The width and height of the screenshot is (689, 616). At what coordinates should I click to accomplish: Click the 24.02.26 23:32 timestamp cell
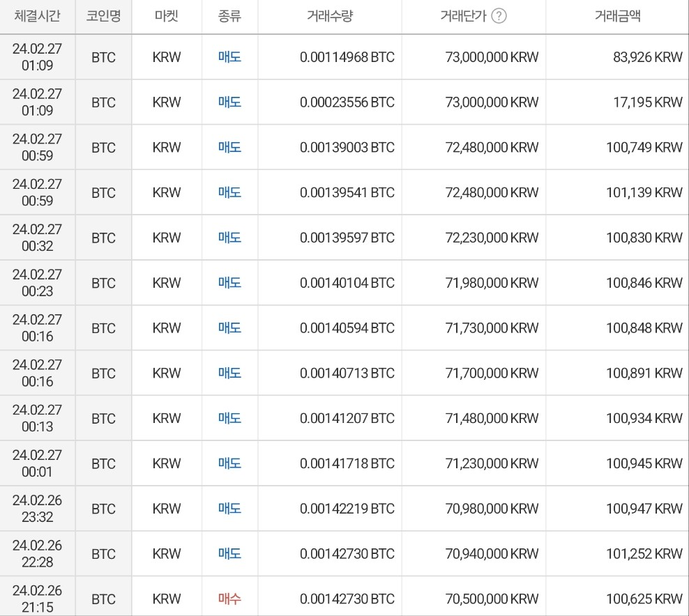(x=38, y=509)
